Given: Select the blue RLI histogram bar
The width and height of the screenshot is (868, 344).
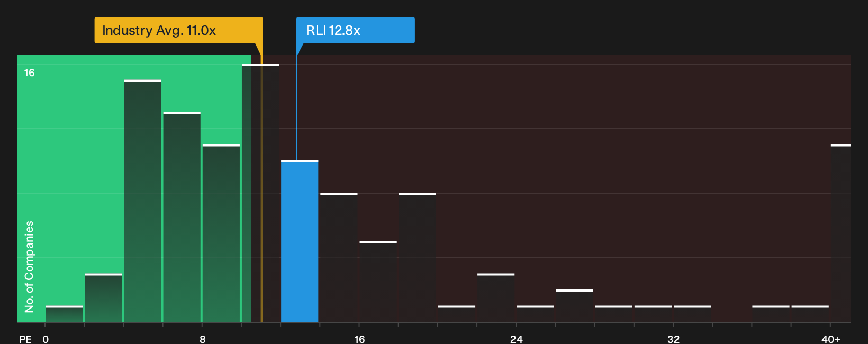Looking at the screenshot, I should (300, 241).
